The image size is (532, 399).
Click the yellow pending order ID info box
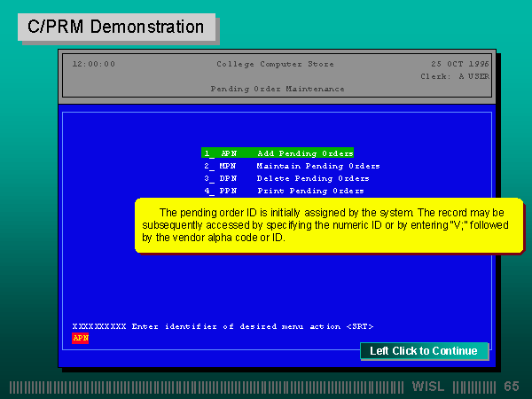[323, 225]
